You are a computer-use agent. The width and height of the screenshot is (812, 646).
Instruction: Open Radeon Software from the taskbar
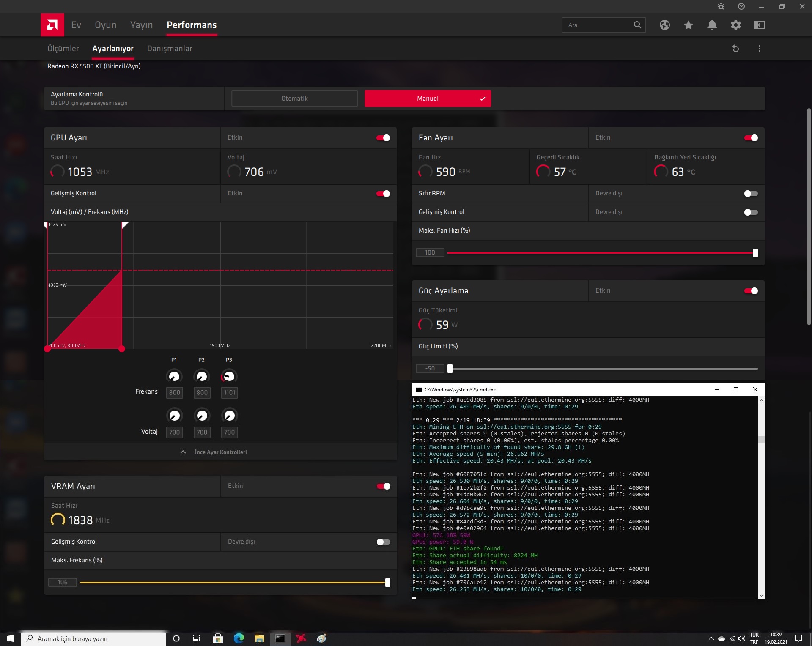pos(301,638)
